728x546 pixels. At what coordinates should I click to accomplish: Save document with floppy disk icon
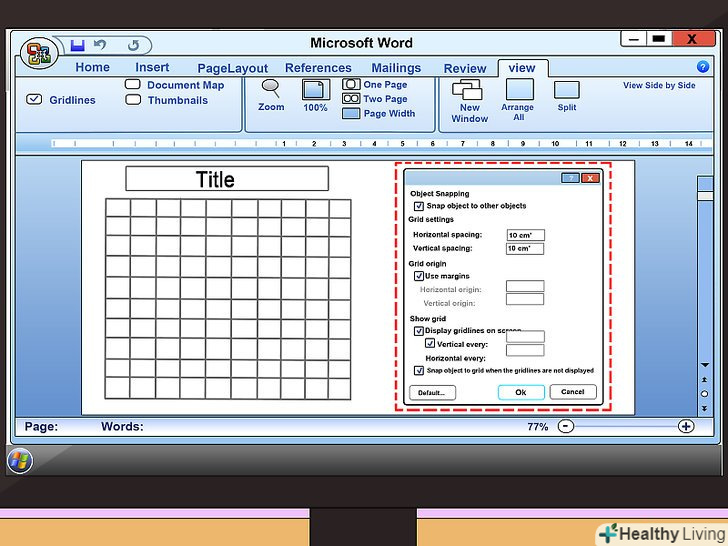(x=78, y=45)
